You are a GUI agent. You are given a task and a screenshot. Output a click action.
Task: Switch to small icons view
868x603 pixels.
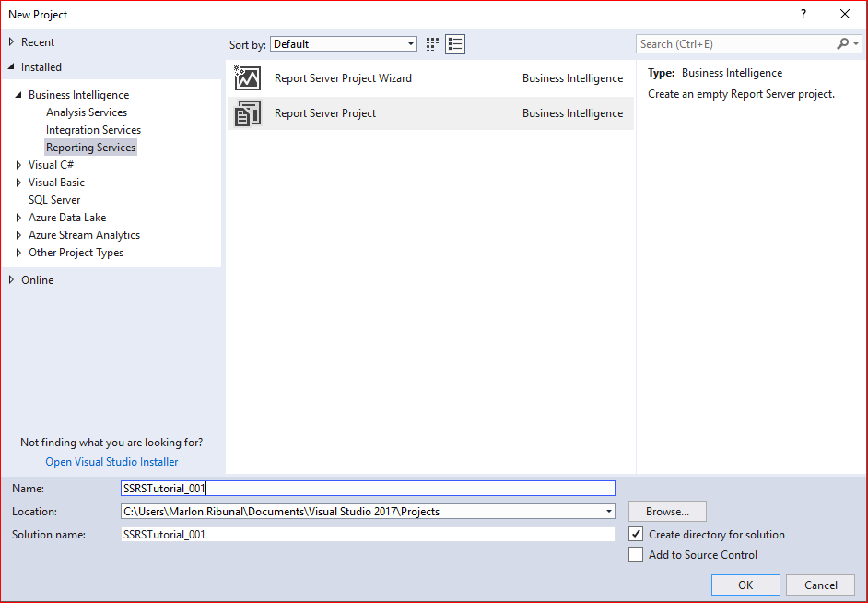432,44
